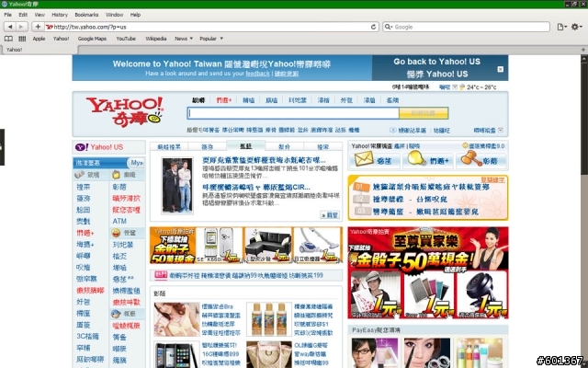Focus the Yahoo search input field
588x368 pixels.
point(293,113)
